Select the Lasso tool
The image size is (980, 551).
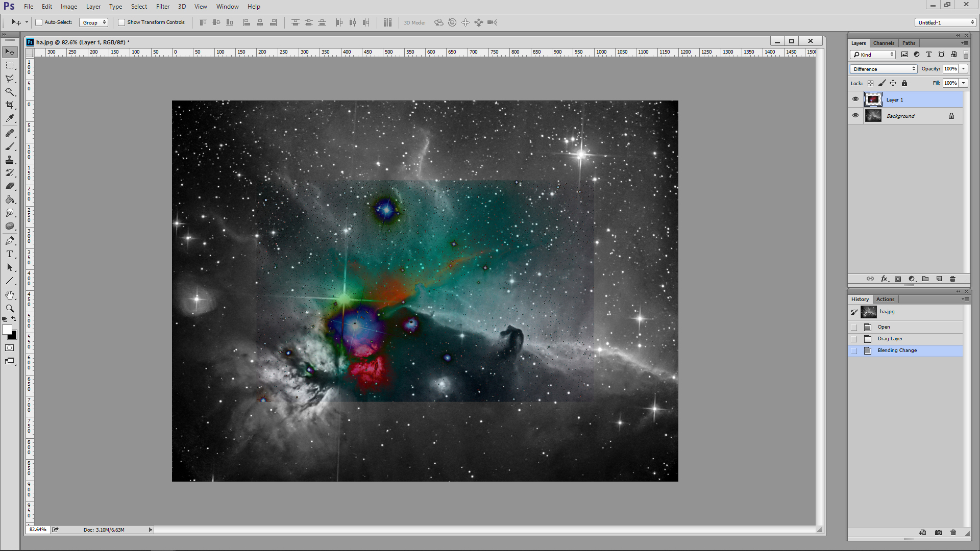(10, 79)
